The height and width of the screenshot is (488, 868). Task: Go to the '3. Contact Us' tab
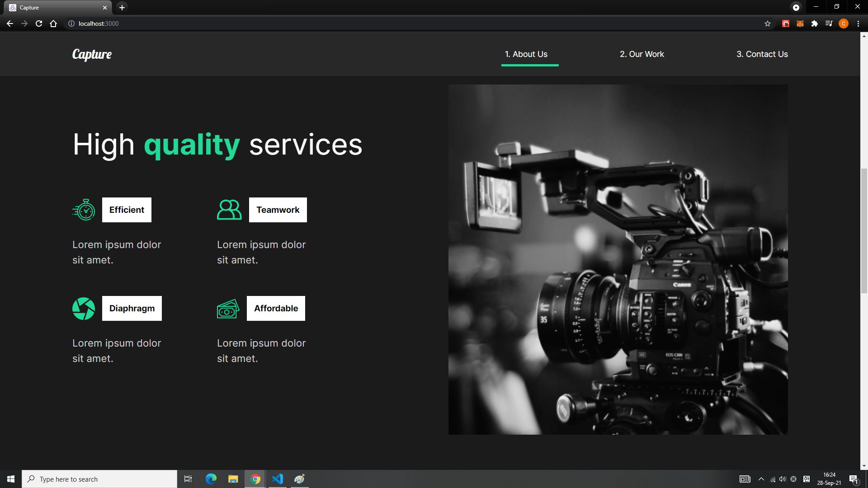762,54
